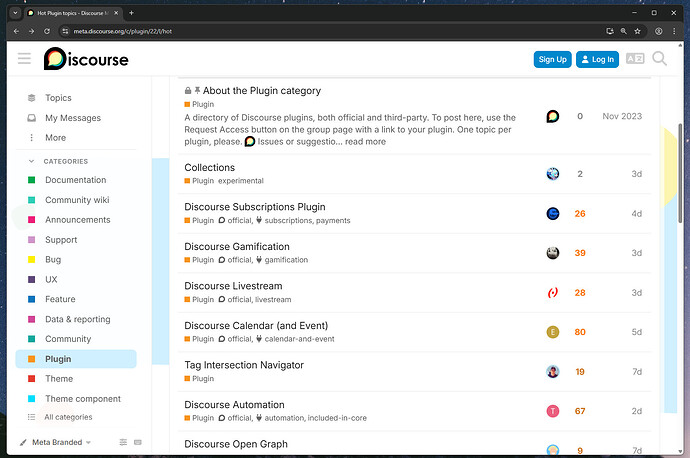Select Announcements category

pyautogui.click(x=76, y=220)
